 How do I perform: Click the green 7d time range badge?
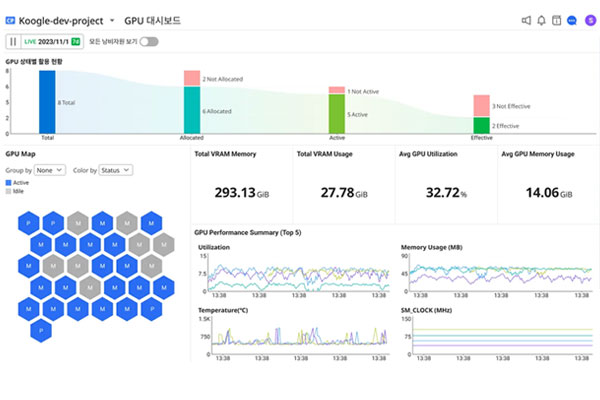[74, 41]
